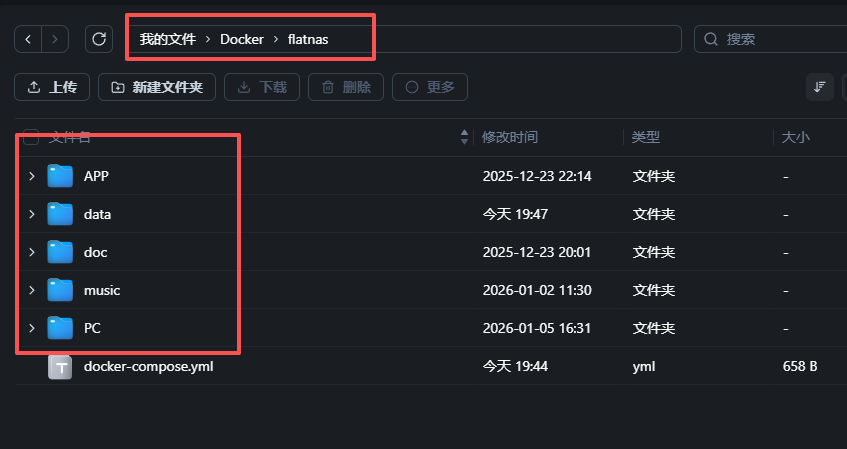This screenshot has width=847, height=449.
Task: Open the APP folder icon
Action: pyautogui.click(x=61, y=176)
